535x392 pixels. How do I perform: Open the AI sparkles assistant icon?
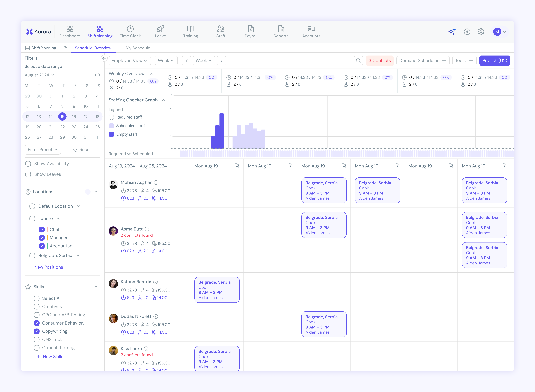tap(452, 32)
